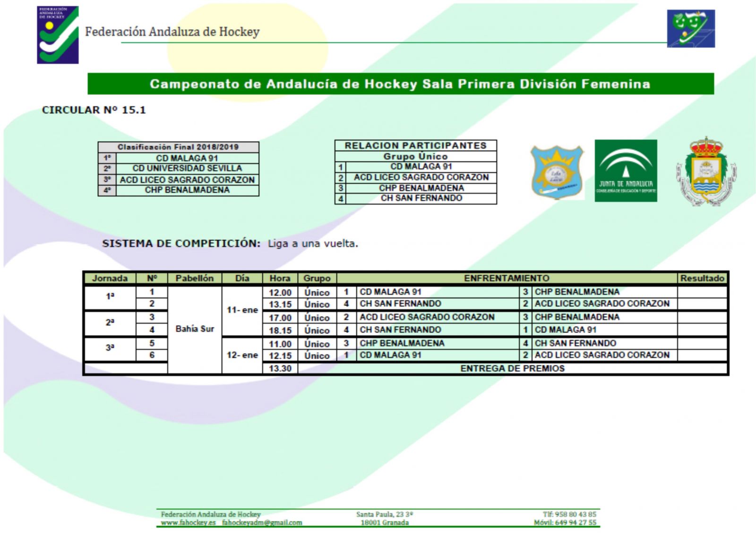Click 'Clasificación Final 2018/2019' table header
The width and height of the screenshot is (756, 533).
(x=178, y=147)
